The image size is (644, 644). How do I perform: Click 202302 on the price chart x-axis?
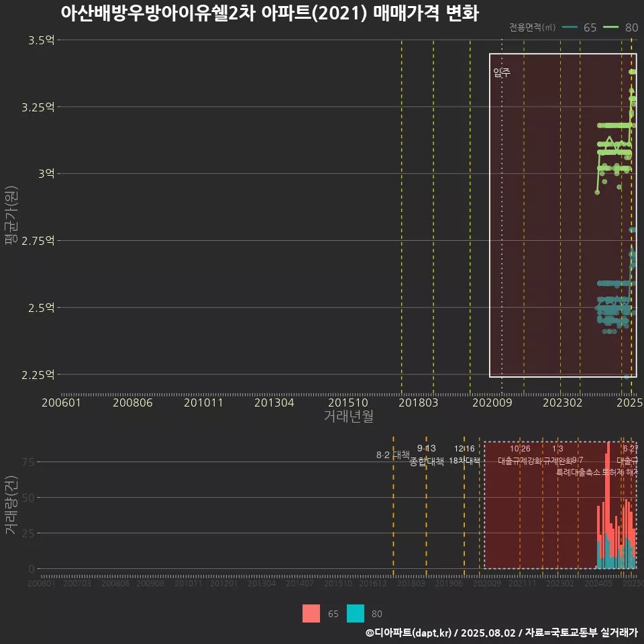(563, 402)
